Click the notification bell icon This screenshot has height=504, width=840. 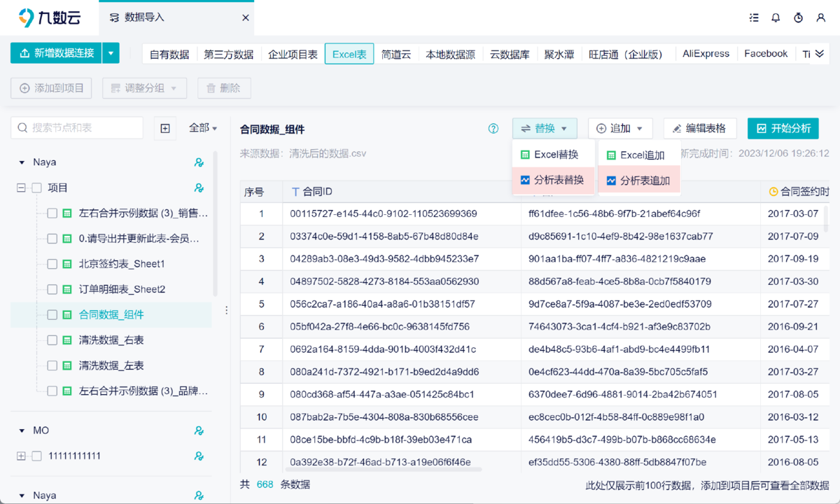coord(776,17)
